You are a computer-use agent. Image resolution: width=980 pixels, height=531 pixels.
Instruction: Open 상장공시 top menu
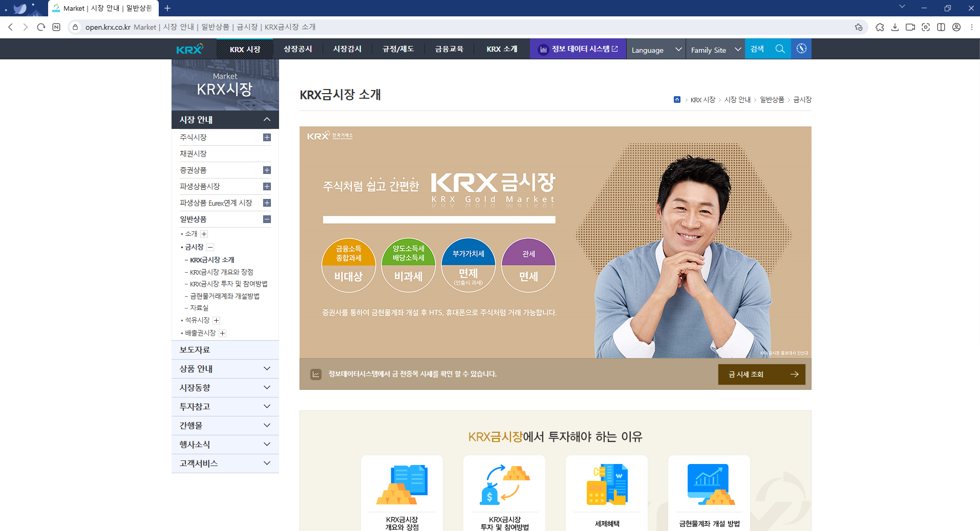tap(297, 49)
